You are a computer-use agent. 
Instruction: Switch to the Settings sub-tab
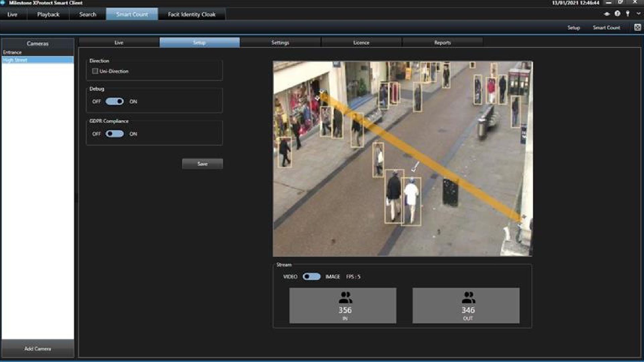click(x=280, y=43)
